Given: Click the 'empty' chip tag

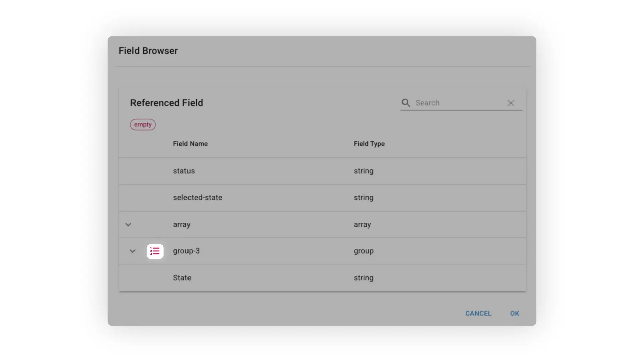Looking at the screenshot, I should click(143, 124).
